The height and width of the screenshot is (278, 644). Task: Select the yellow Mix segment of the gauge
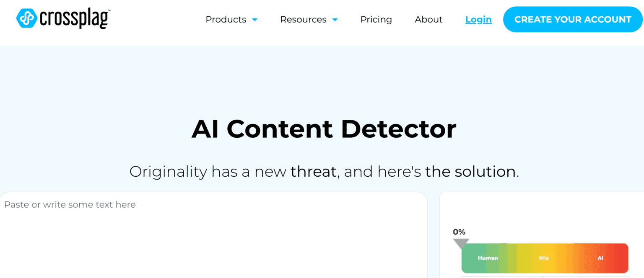[544, 258]
